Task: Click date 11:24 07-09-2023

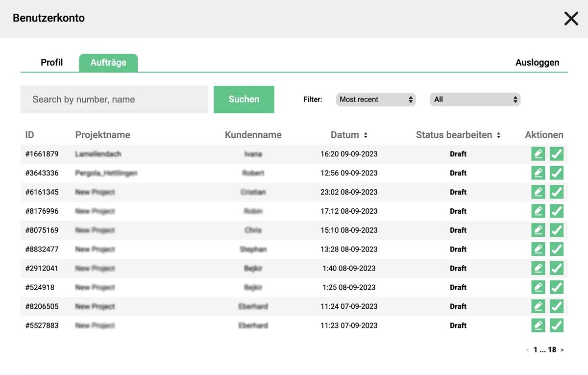Action: (349, 307)
